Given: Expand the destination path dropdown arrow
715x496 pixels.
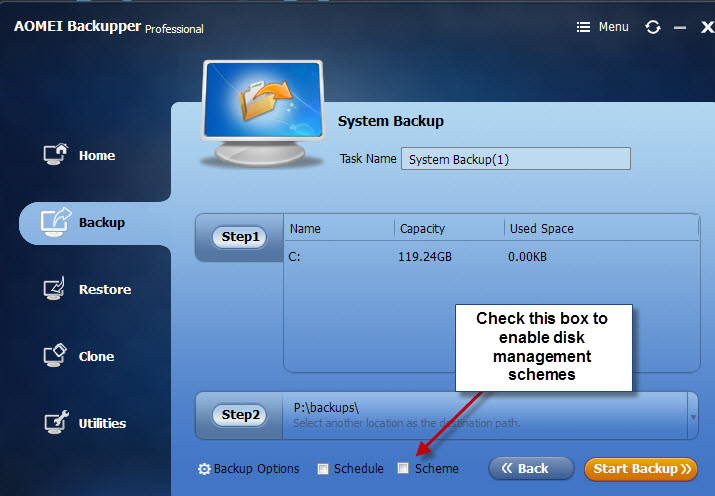Looking at the screenshot, I should [x=693, y=417].
